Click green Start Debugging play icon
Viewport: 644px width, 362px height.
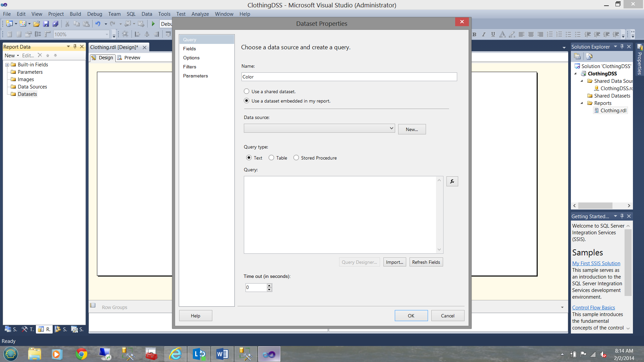(153, 24)
